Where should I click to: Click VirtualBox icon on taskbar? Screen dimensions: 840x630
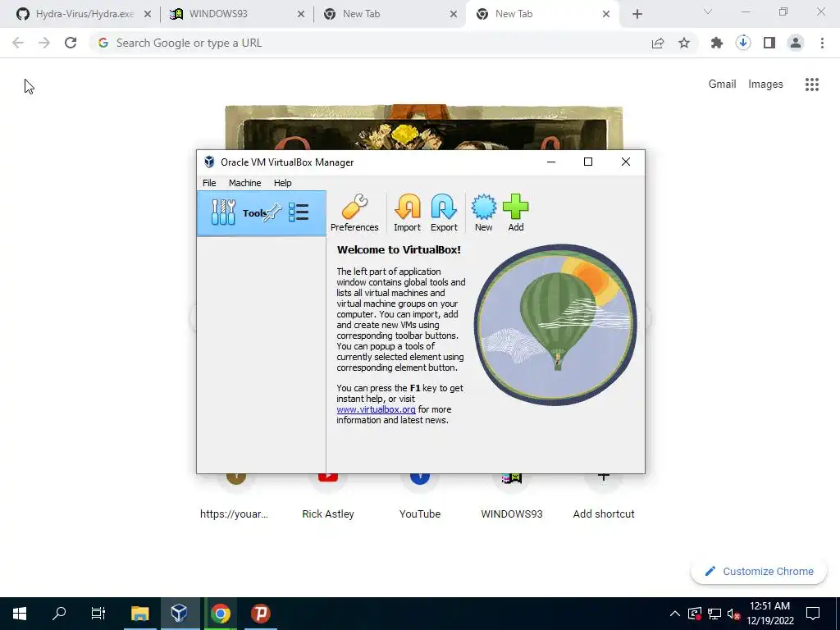tap(180, 614)
